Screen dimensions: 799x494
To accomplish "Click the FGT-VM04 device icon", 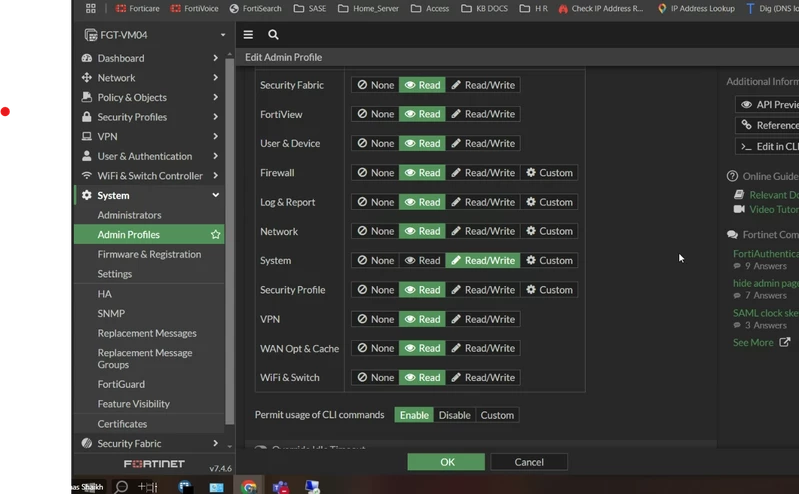I will pyautogui.click(x=91, y=35).
